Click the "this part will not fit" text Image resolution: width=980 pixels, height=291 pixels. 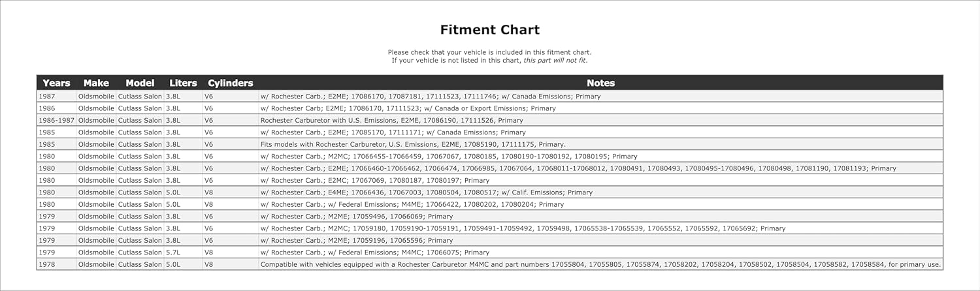tap(555, 61)
